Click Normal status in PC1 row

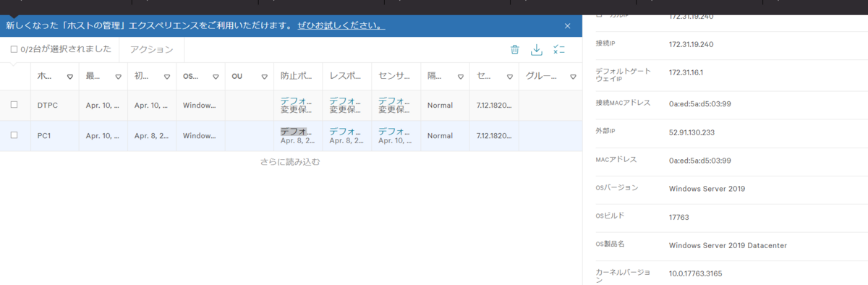440,136
